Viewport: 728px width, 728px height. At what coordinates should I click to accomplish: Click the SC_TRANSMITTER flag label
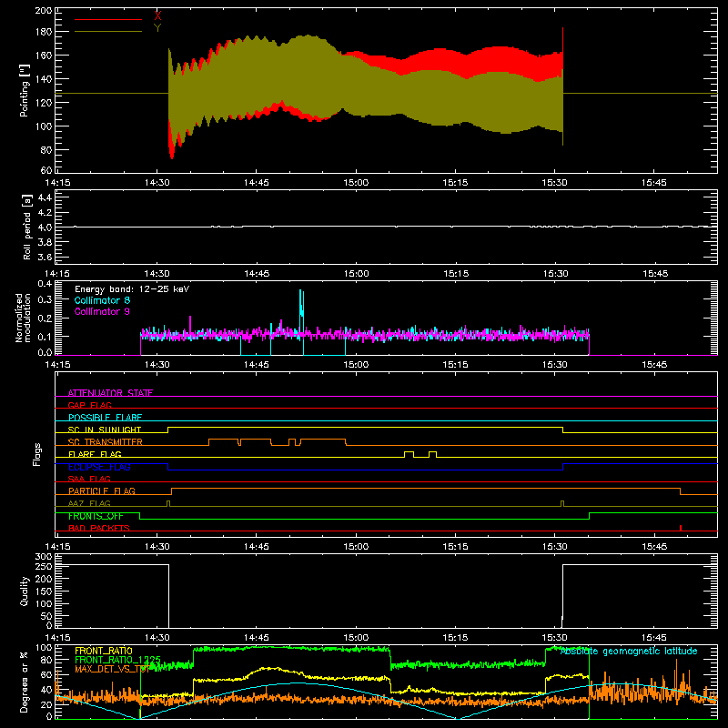(x=105, y=442)
